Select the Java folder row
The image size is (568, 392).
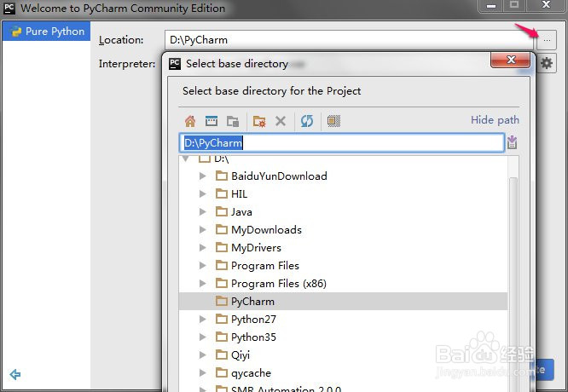pyautogui.click(x=344, y=211)
